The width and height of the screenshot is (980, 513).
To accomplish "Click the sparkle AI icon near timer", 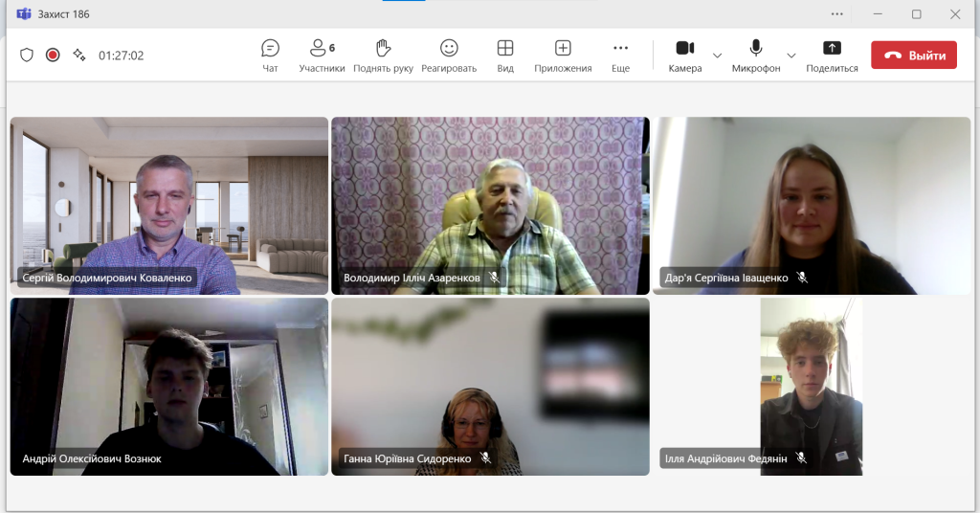I will pos(78,56).
